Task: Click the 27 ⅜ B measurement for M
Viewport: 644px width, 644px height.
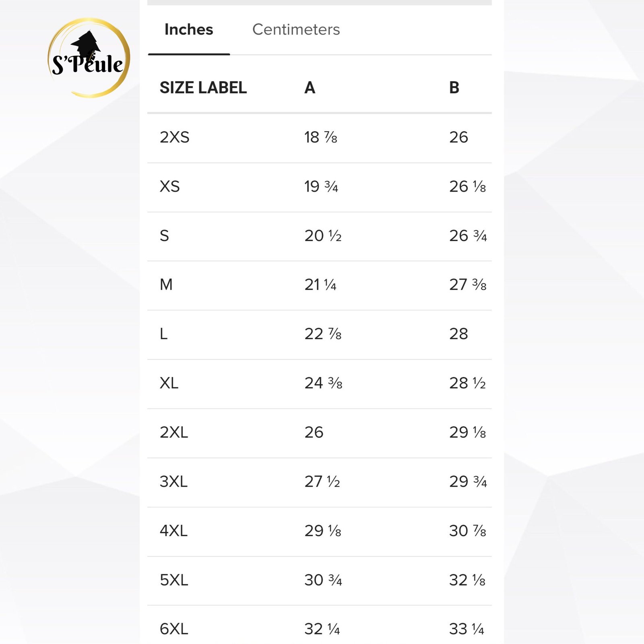Action: click(468, 285)
